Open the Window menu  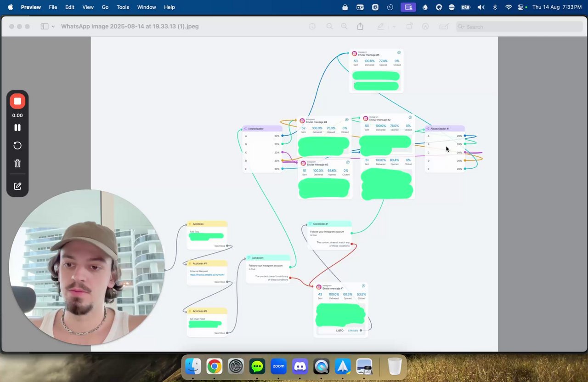147,7
